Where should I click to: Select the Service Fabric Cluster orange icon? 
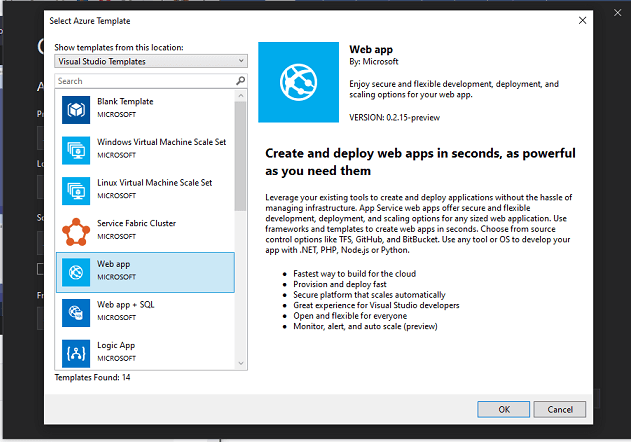tap(76, 231)
